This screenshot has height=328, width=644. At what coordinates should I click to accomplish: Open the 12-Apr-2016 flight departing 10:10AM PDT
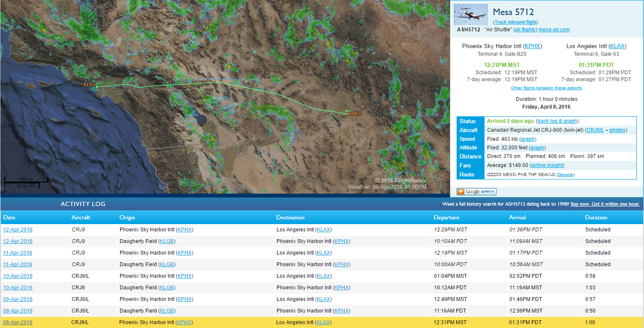pos(18,241)
